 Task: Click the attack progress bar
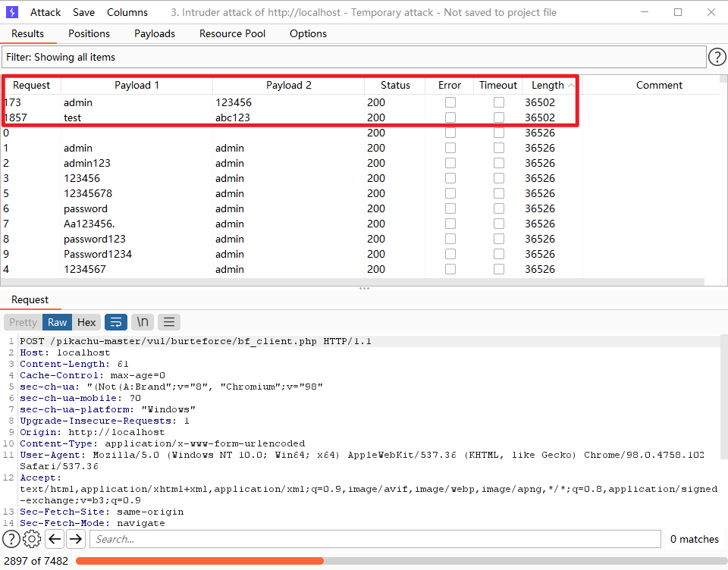click(394, 561)
